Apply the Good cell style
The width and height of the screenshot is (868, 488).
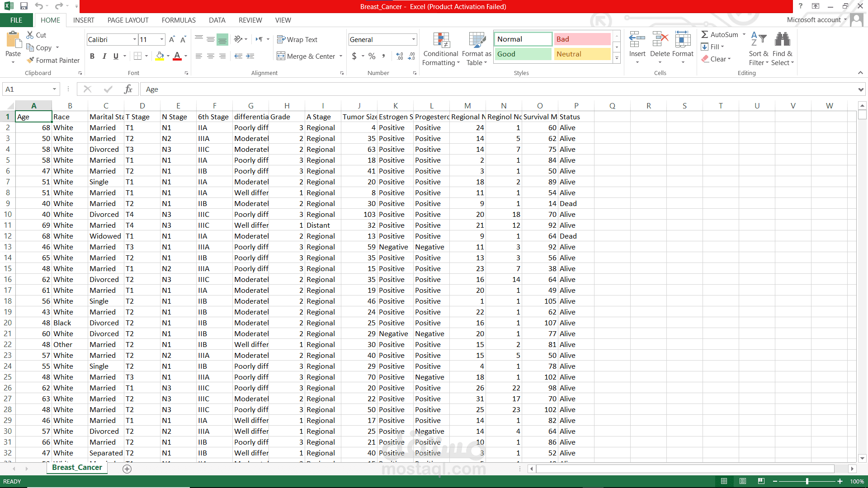coord(523,54)
